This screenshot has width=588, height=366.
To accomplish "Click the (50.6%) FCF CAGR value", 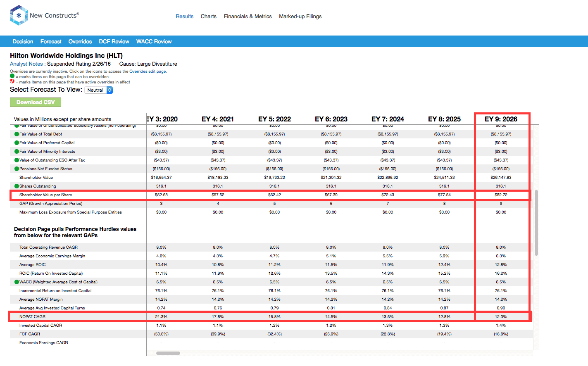I will [x=161, y=334].
